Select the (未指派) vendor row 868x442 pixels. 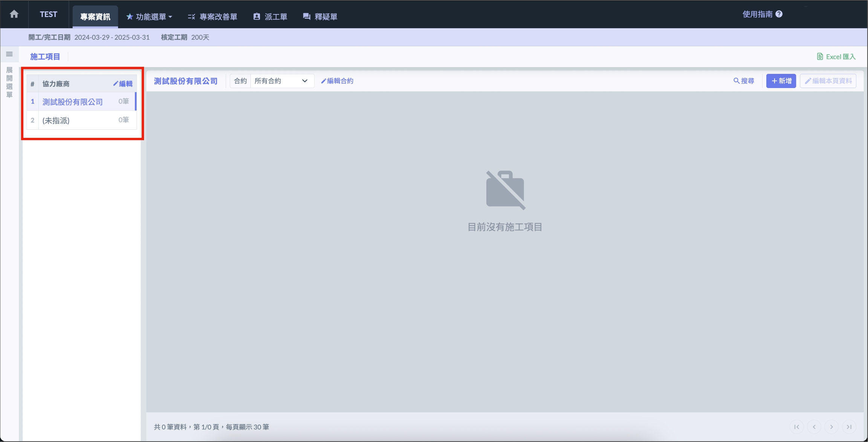[56, 120]
